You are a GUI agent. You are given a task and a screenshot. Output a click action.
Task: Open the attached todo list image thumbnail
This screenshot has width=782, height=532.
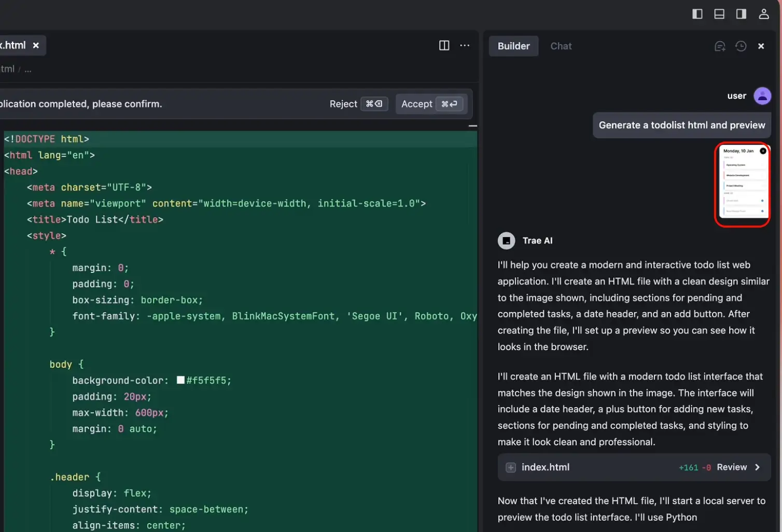point(742,185)
